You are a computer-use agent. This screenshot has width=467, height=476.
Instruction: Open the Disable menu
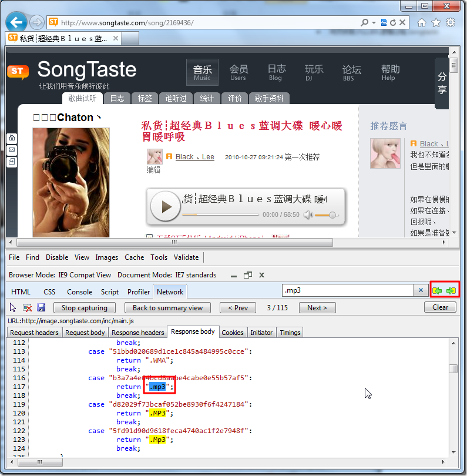tap(57, 257)
